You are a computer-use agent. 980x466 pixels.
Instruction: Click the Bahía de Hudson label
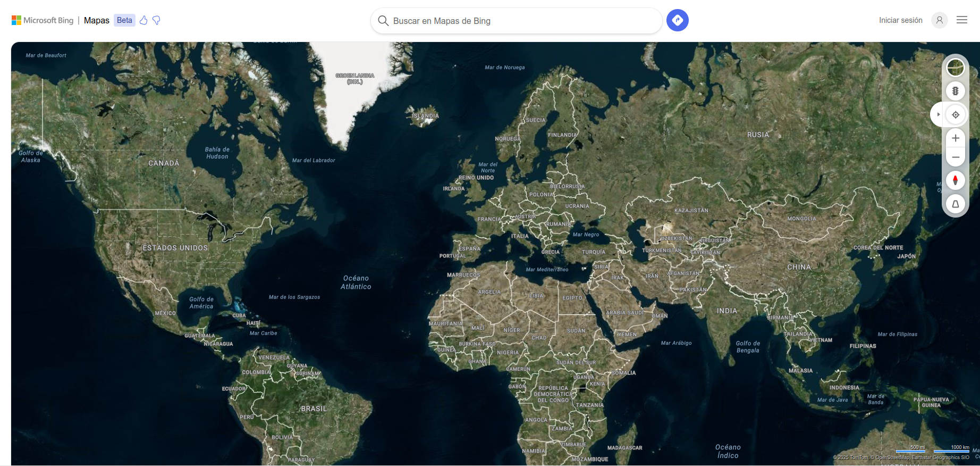(x=217, y=153)
